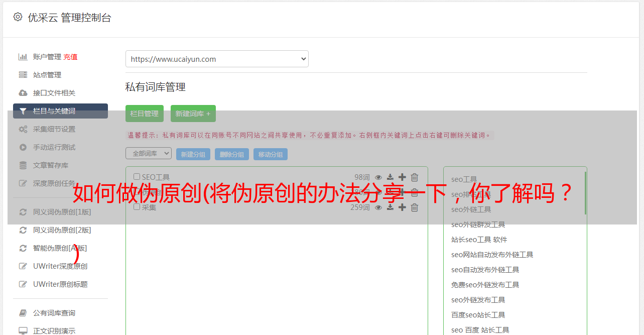
Task: Select keyword '百度seo站长工具'
Action: pyautogui.click(x=478, y=315)
